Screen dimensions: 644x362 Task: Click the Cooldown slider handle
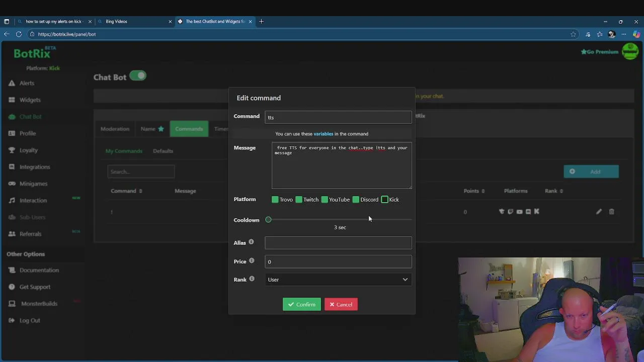pyautogui.click(x=268, y=220)
